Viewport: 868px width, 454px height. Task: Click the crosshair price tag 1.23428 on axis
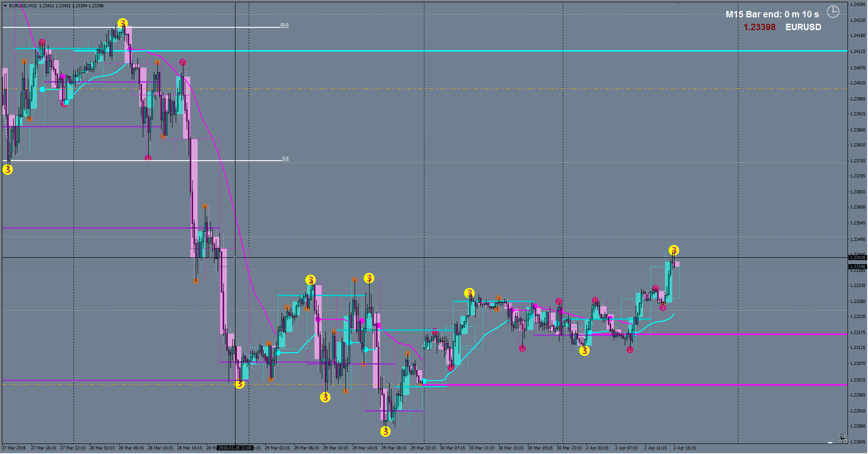tap(857, 258)
